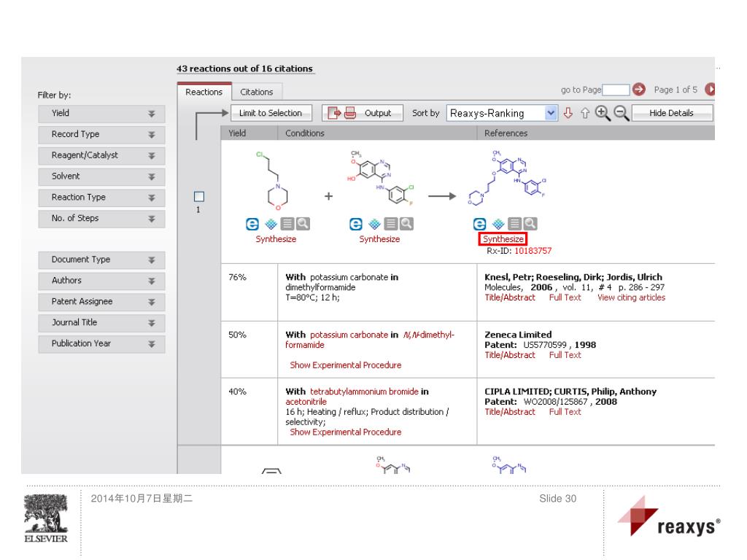This screenshot has height=560, width=747.
Task: Click details list icon under second reactant
Action: 391,224
